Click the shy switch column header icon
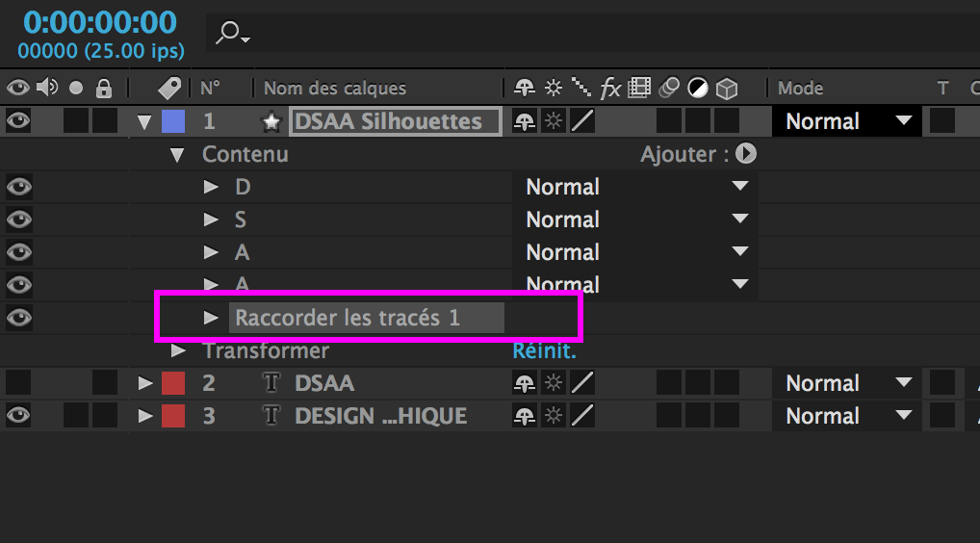Image resolution: width=980 pixels, height=543 pixels. (x=525, y=89)
